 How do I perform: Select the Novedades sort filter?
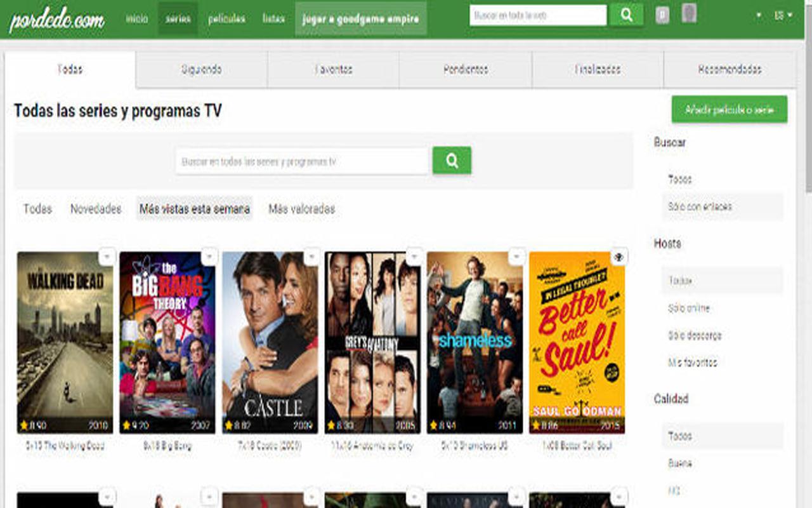pos(96,209)
